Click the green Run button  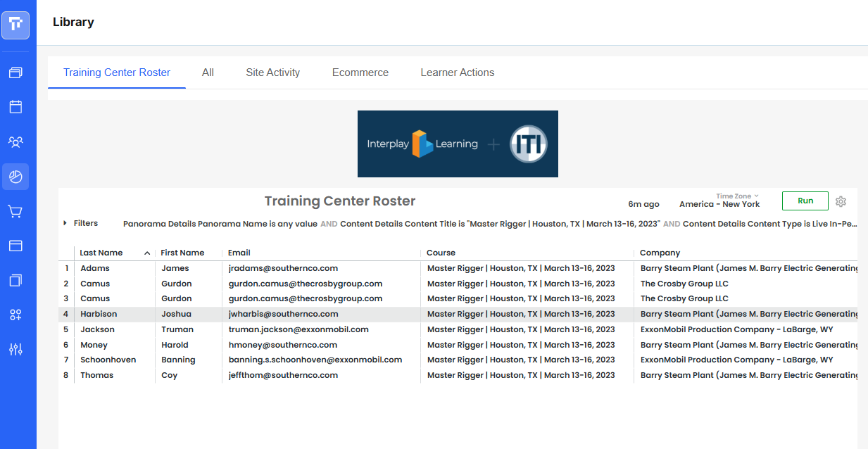pos(805,201)
